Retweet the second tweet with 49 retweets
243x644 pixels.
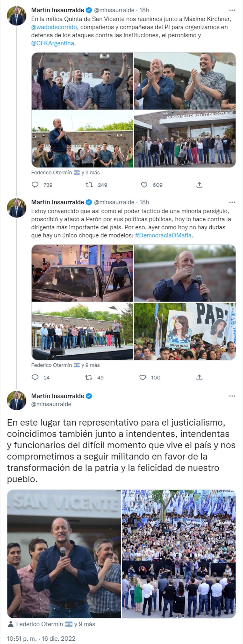tap(89, 377)
